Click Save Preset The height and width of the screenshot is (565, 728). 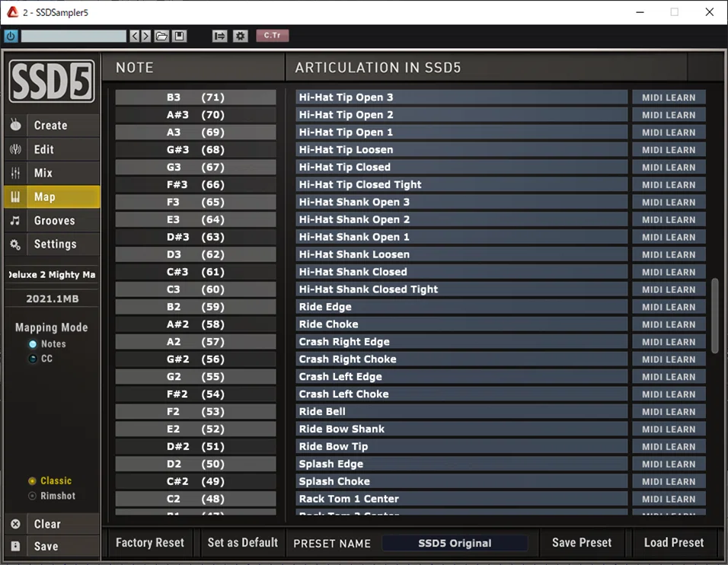pos(582,542)
